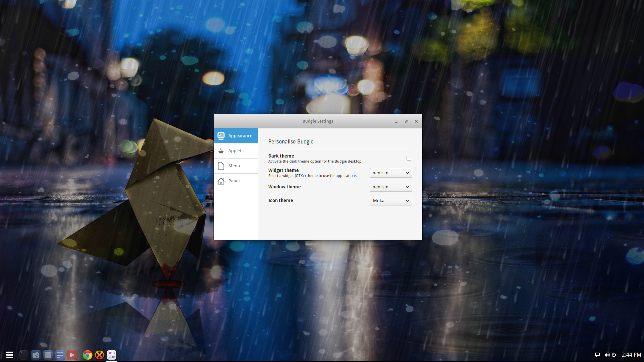Viewport: 644px width, 362px height.
Task: Click the Widget theme label
Action: (x=283, y=170)
